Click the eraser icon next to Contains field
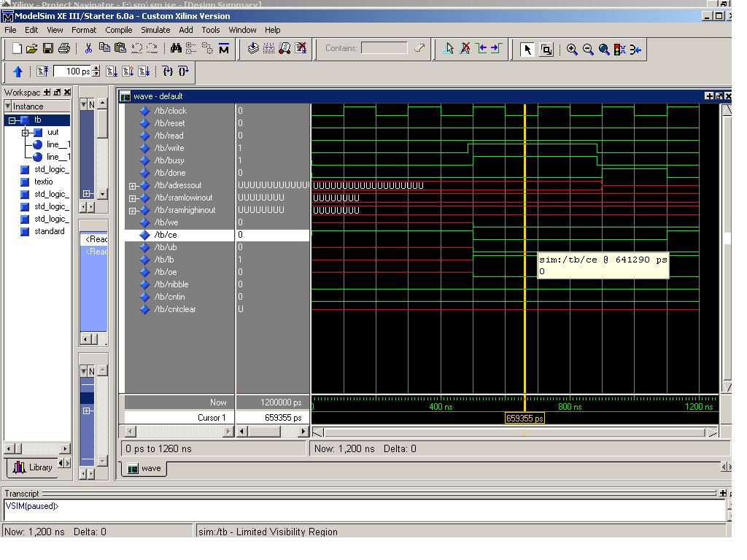Viewport: 747px width, 560px height. pyautogui.click(x=419, y=48)
